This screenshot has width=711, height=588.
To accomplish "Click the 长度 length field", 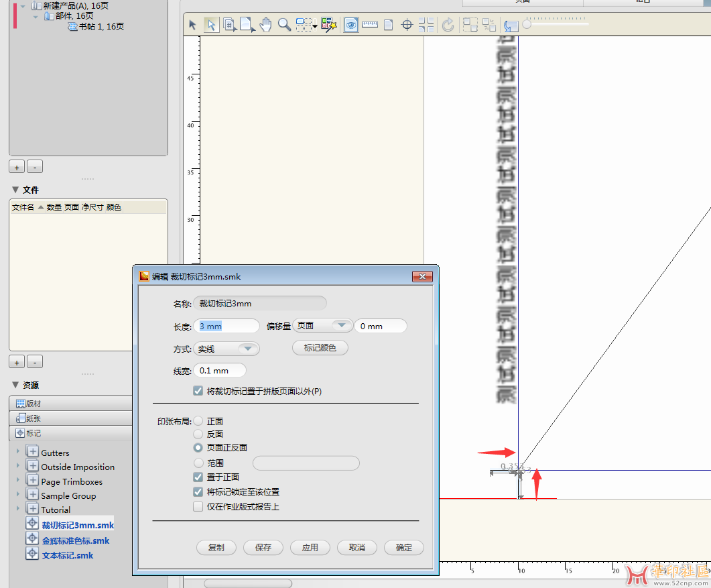I will [x=227, y=327].
